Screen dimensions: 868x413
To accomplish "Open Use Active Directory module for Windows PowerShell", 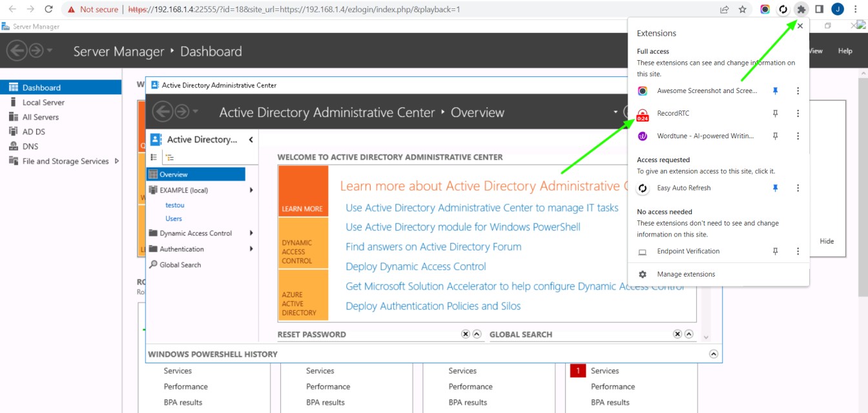I will 463,227.
